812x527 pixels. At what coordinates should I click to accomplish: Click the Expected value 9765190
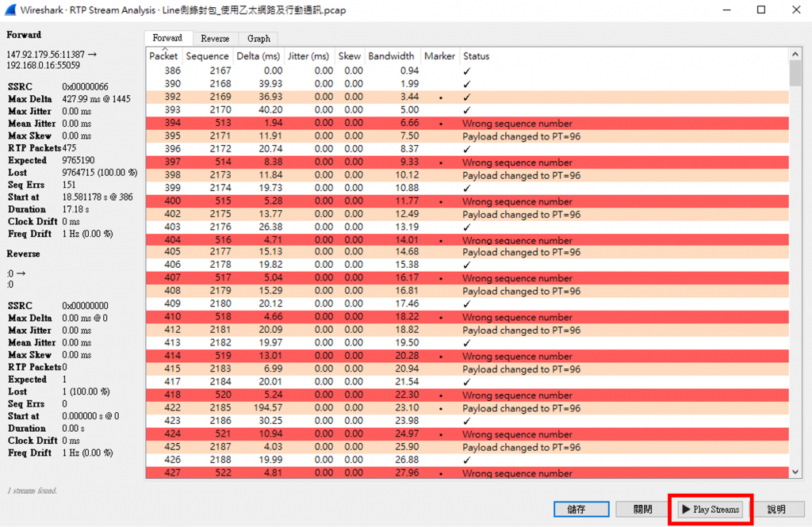pyautogui.click(x=79, y=161)
